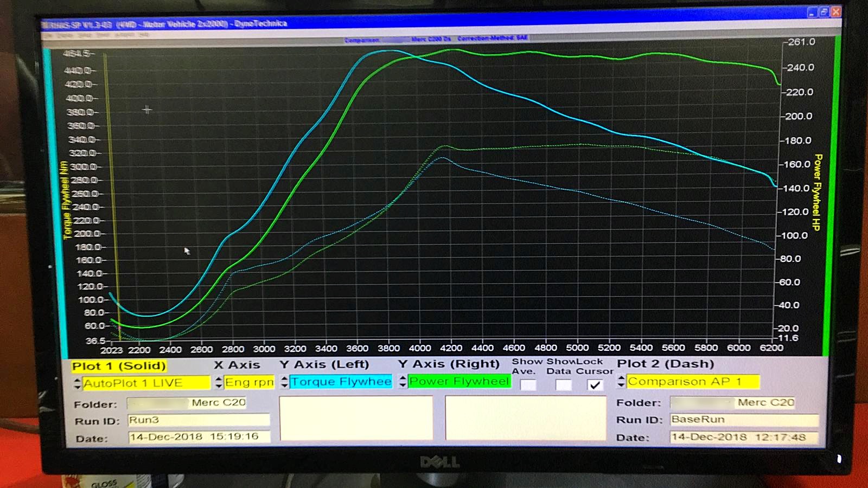Click the green vertical bar at the chart's right edge
This screenshot has height=488, width=868.
(829, 195)
